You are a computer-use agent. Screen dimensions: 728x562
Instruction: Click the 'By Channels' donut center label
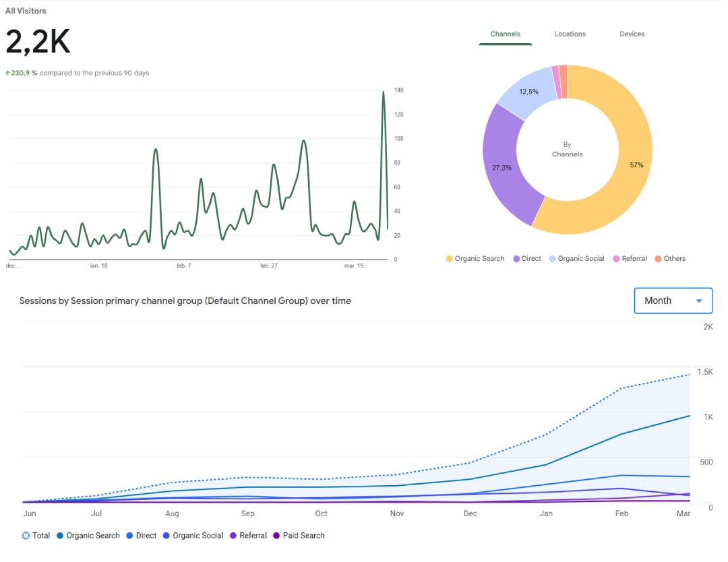click(x=567, y=150)
